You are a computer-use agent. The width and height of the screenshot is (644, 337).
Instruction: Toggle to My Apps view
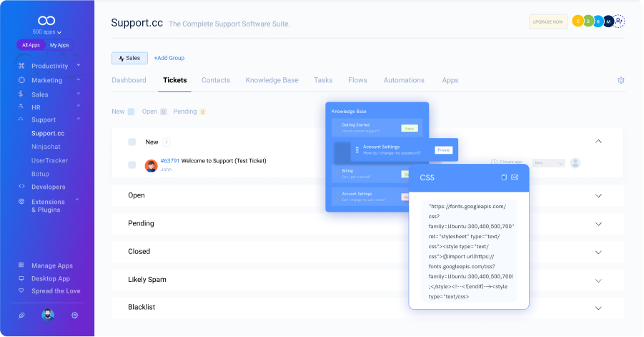coord(59,45)
